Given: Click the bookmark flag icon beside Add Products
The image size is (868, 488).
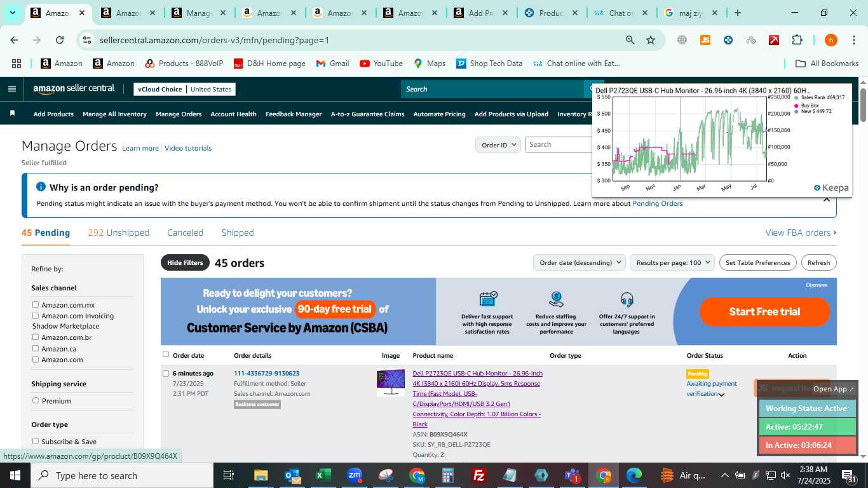Looking at the screenshot, I should point(12,113).
